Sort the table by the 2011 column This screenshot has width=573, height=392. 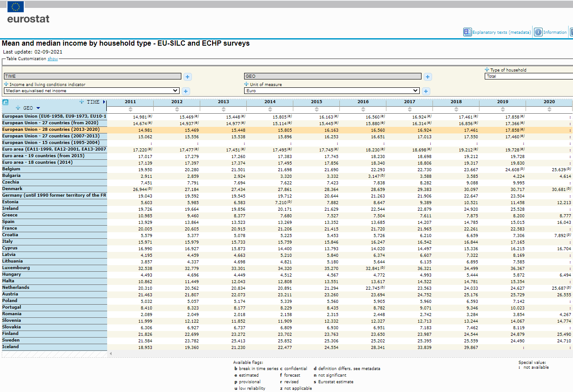click(x=130, y=109)
